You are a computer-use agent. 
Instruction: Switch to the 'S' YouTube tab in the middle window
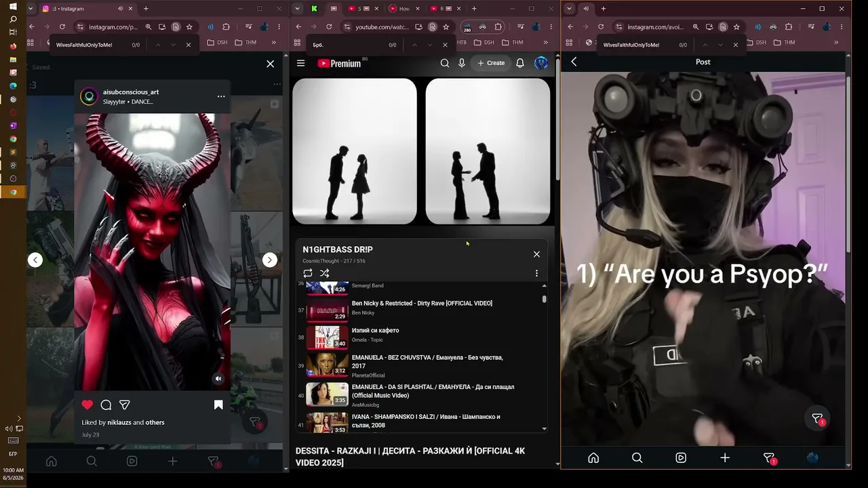click(361, 9)
